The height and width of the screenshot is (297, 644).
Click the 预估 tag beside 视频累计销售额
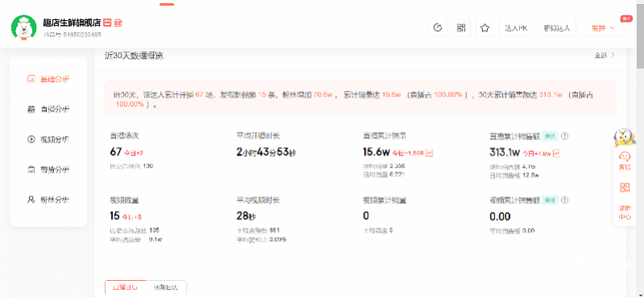pyautogui.click(x=550, y=200)
